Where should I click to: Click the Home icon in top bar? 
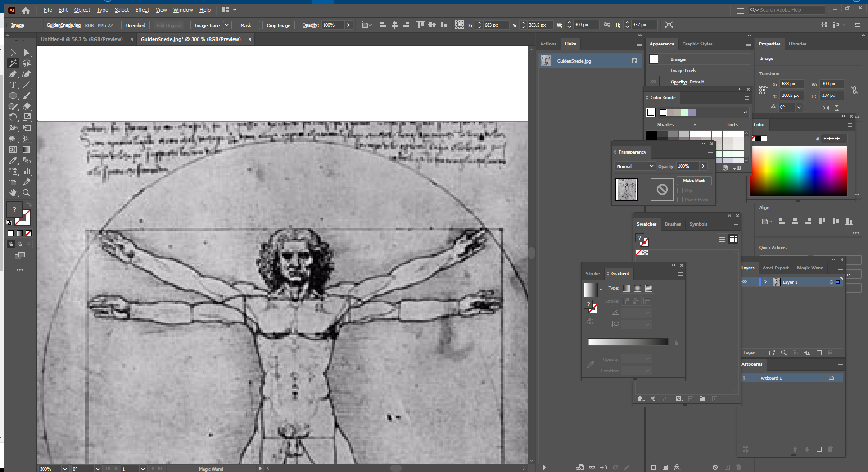tap(26, 10)
